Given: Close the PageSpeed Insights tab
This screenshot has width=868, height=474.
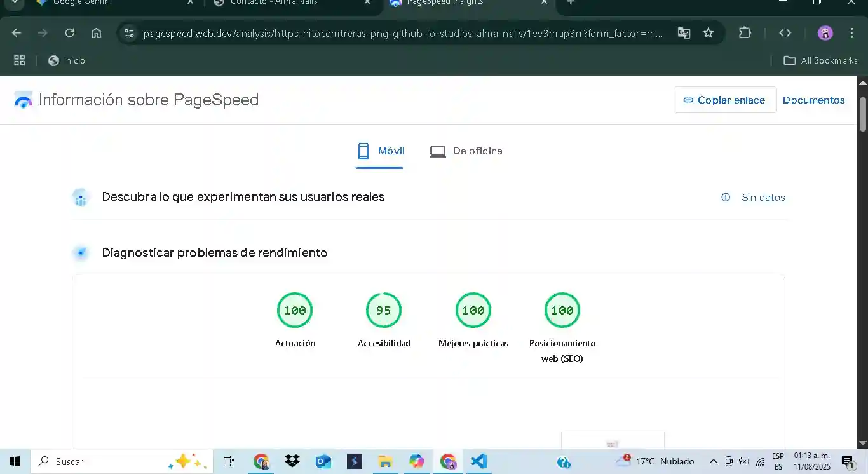Looking at the screenshot, I should click(544, 3).
